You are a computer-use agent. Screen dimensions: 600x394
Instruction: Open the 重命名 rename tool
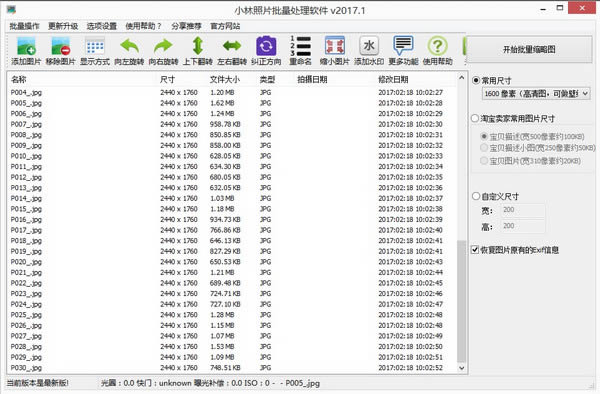point(300,50)
